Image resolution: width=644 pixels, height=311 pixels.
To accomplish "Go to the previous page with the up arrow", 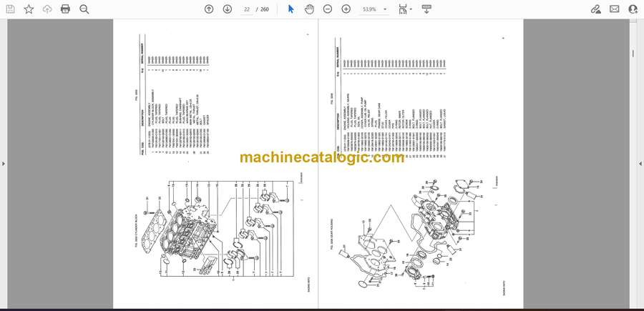I will click(209, 9).
